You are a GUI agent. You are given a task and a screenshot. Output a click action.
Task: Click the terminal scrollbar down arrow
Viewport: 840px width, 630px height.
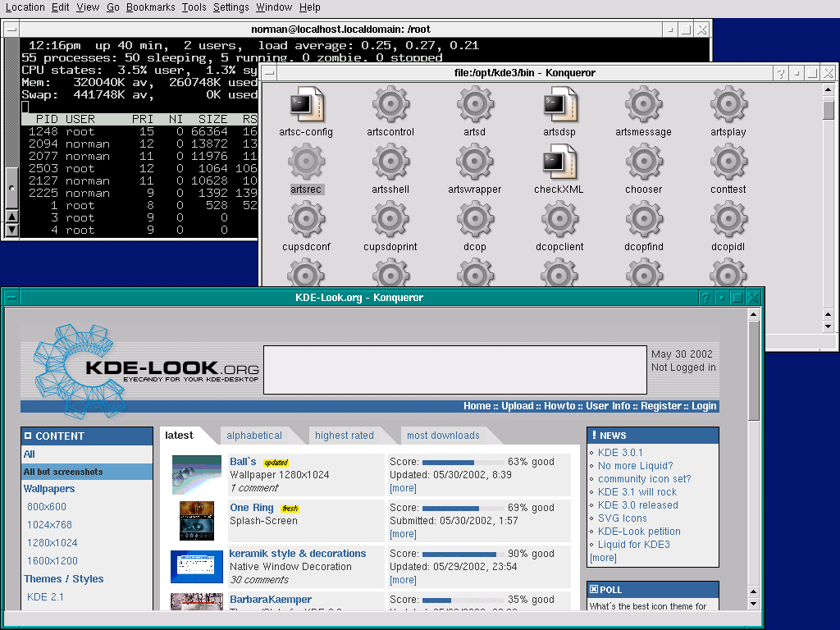pyautogui.click(x=11, y=231)
